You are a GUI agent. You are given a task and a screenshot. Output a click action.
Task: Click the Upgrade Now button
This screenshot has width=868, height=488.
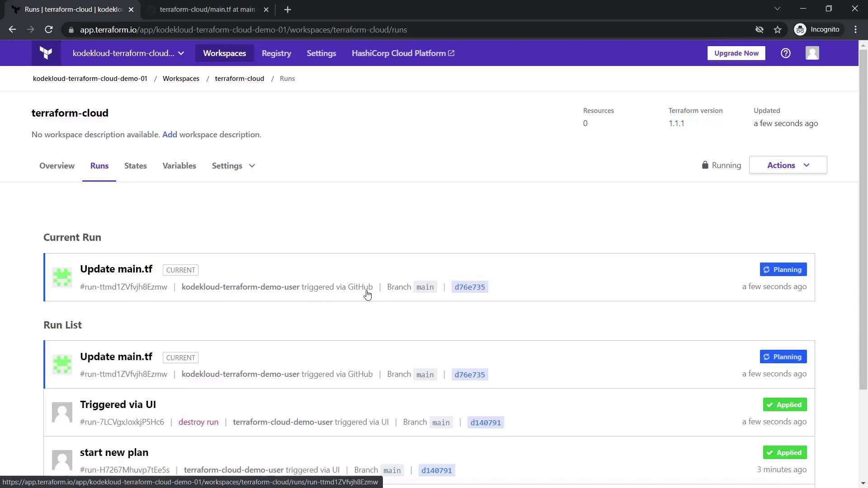tap(736, 53)
